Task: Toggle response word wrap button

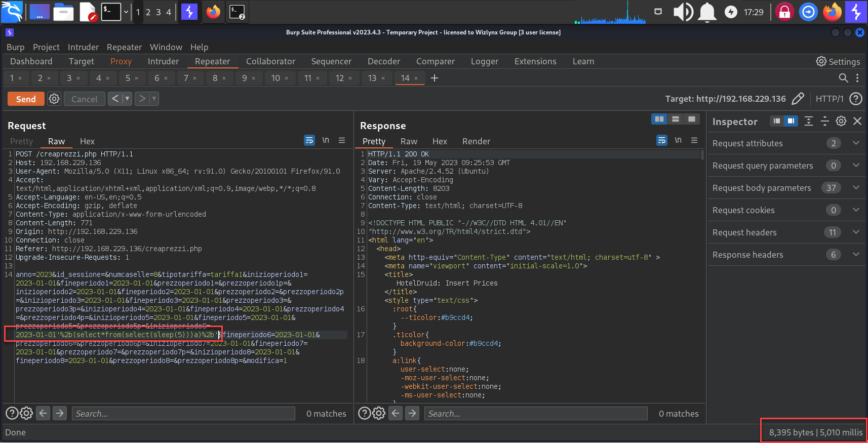Action: point(662,140)
